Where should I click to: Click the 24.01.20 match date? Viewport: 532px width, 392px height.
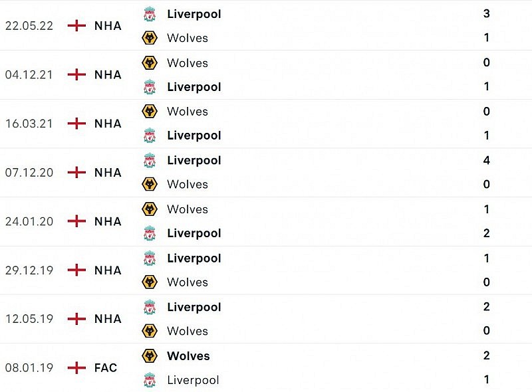tap(29, 221)
